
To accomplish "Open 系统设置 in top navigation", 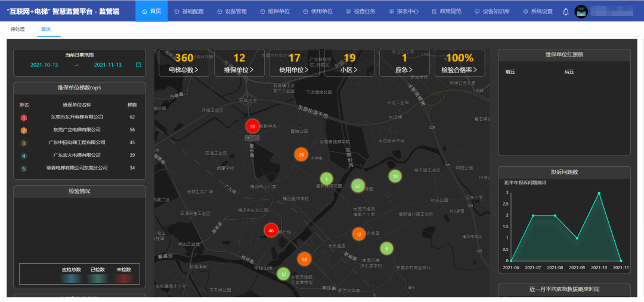I will pyautogui.click(x=538, y=11).
